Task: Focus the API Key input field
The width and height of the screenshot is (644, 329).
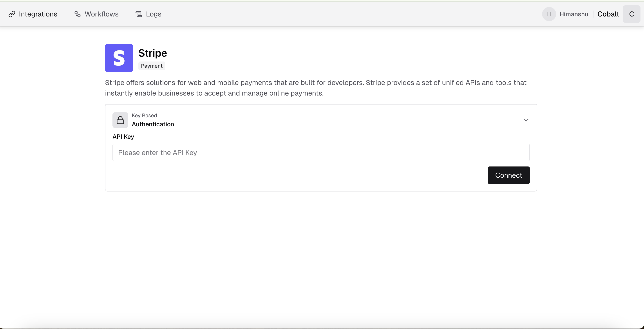Action: [321, 152]
